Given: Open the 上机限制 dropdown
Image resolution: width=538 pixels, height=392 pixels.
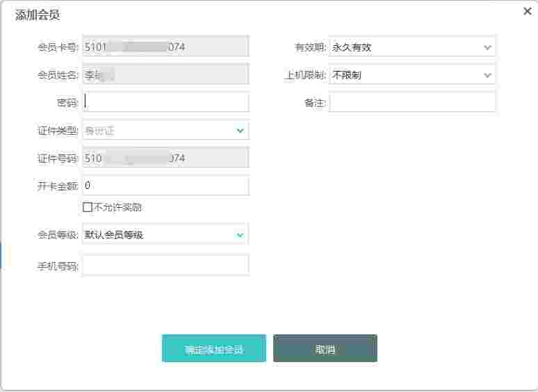Looking at the screenshot, I should 411,74.
